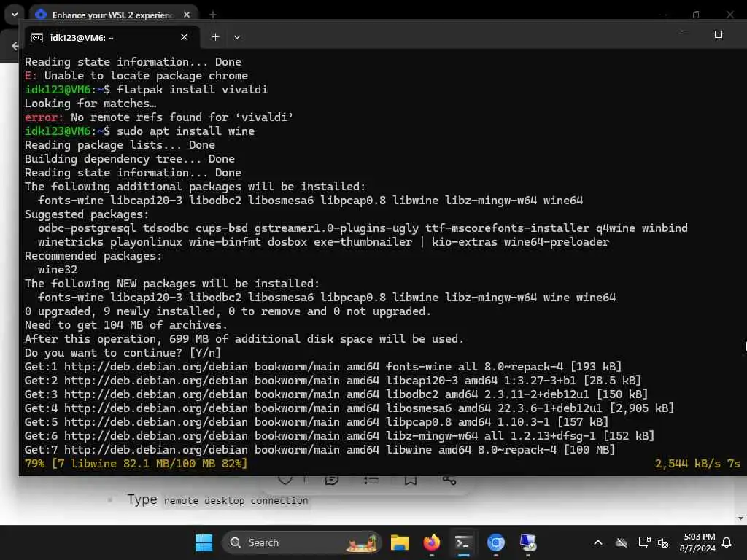
Task: Click the 'No remote refs found for vivaldi' error line
Action: click(159, 117)
